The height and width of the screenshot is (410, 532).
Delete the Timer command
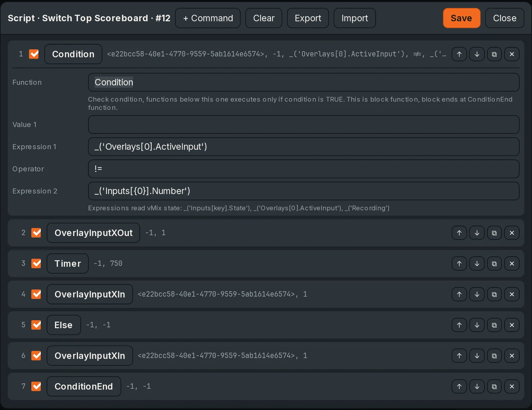512,263
